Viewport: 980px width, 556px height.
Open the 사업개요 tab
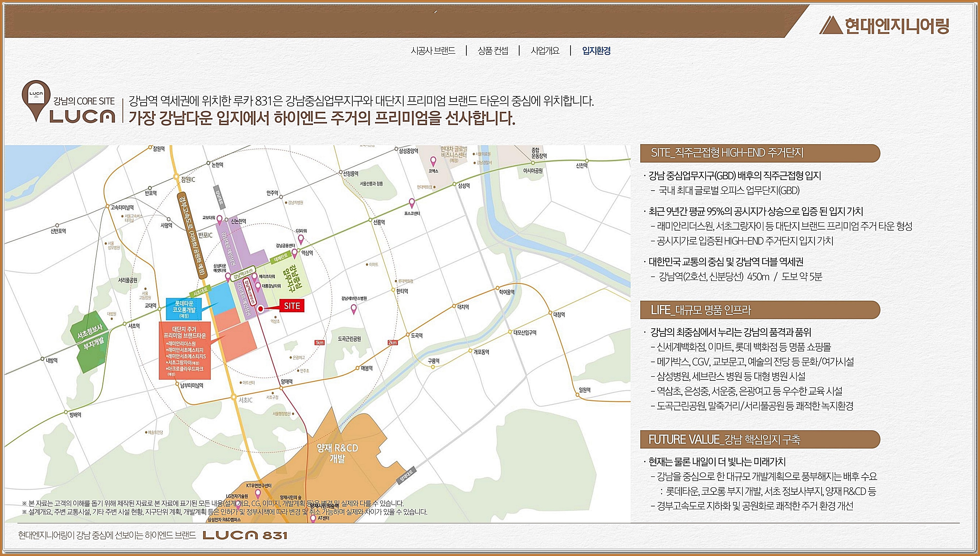tap(545, 50)
